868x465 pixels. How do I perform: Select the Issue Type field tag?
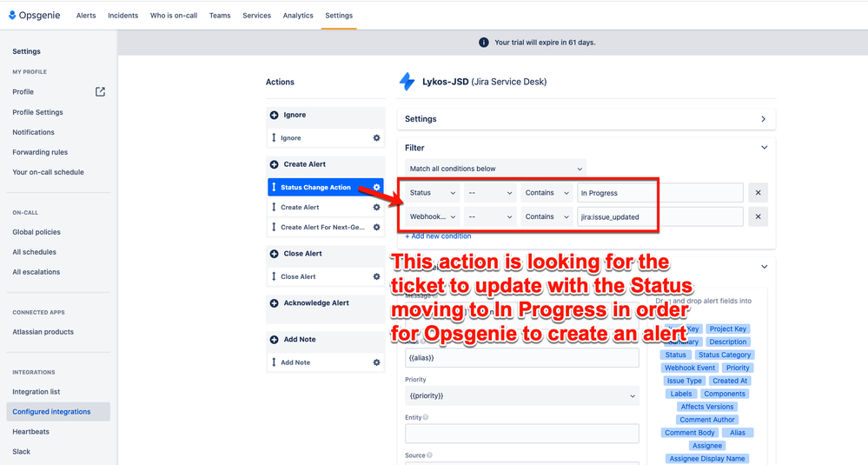point(684,381)
